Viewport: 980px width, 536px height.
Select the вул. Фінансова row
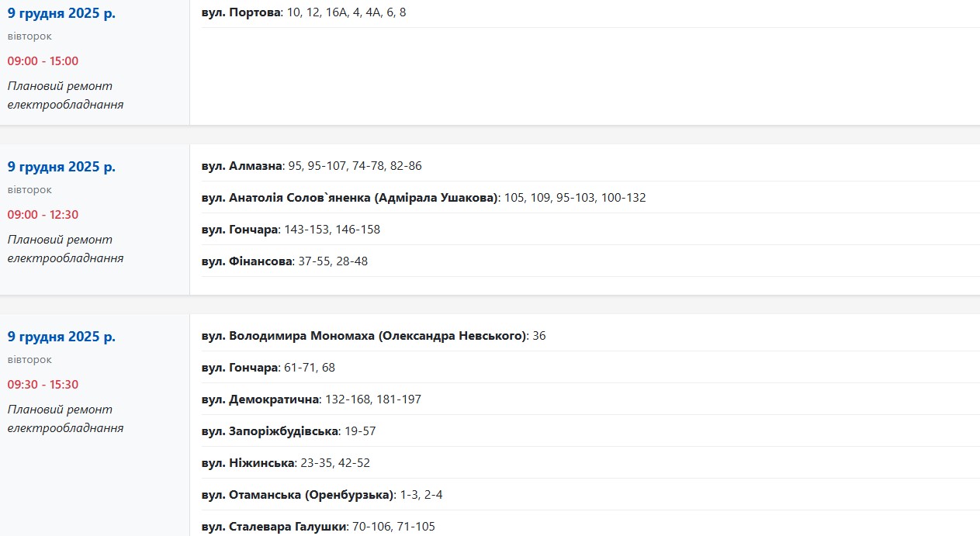point(284,261)
